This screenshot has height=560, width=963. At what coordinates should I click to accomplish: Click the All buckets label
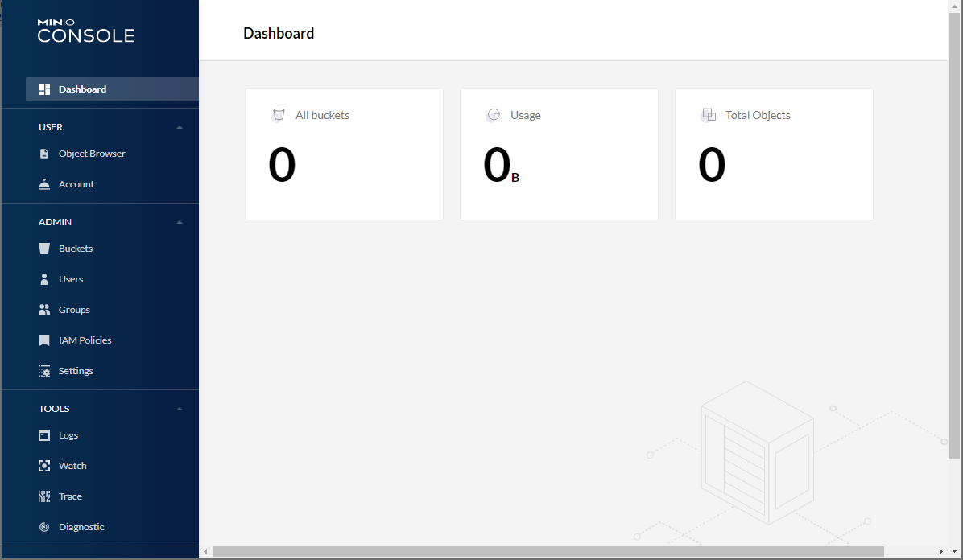point(322,115)
